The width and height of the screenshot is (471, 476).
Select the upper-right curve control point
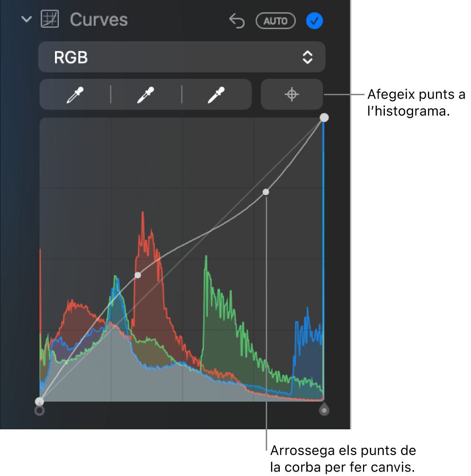pyautogui.click(x=266, y=192)
